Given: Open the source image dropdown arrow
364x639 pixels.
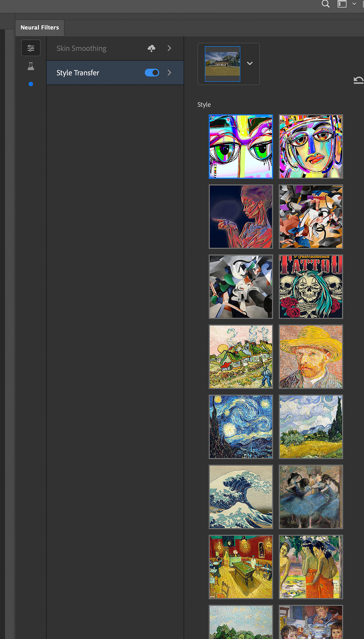Looking at the screenshot, I should [x=250, y=63].
